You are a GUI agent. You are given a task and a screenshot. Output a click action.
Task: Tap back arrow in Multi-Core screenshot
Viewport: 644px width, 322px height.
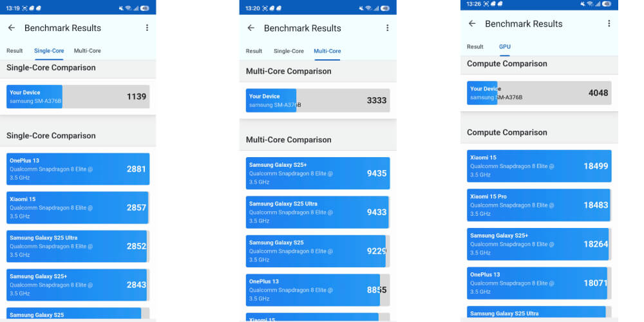[251, 28]
